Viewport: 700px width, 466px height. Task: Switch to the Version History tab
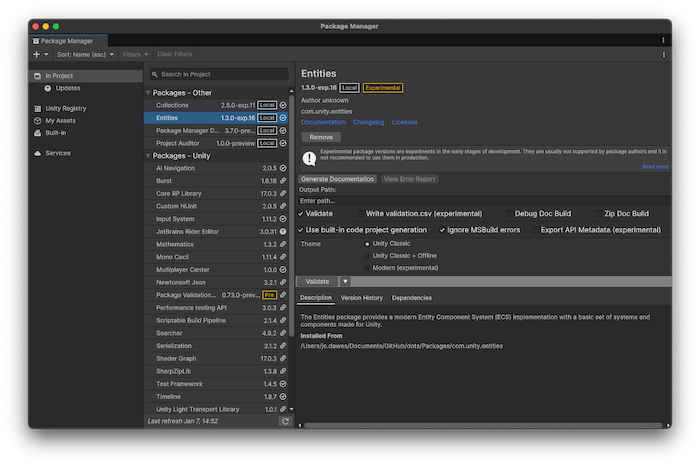(x=361, y=298)
